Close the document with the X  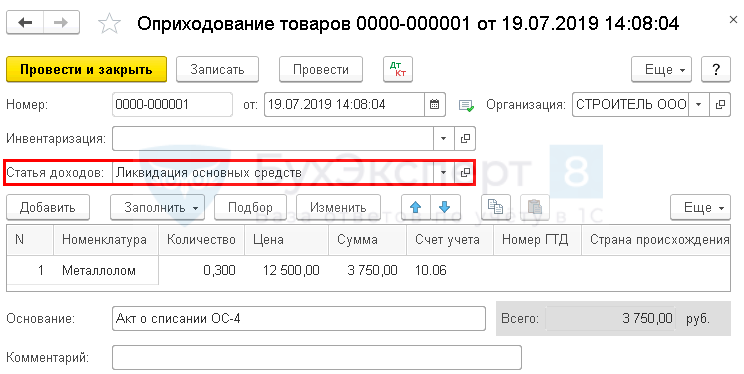click(x=733, y=20)
